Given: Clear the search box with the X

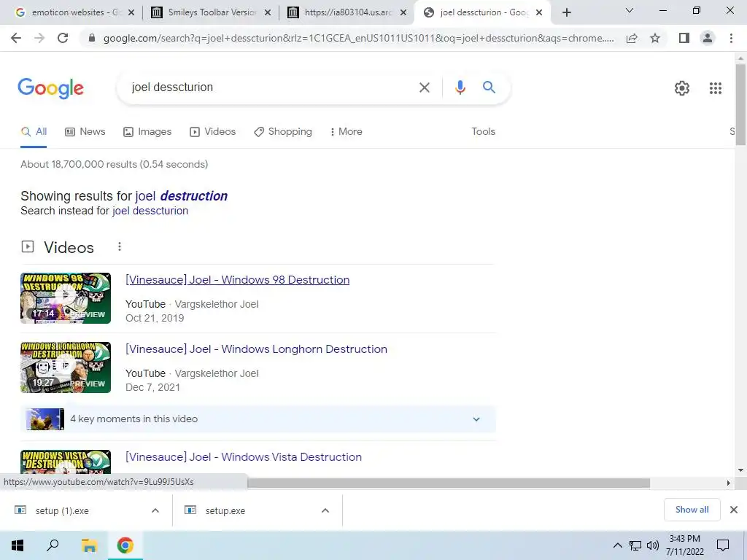Looking at the screenshot, I should click(424, 87).
